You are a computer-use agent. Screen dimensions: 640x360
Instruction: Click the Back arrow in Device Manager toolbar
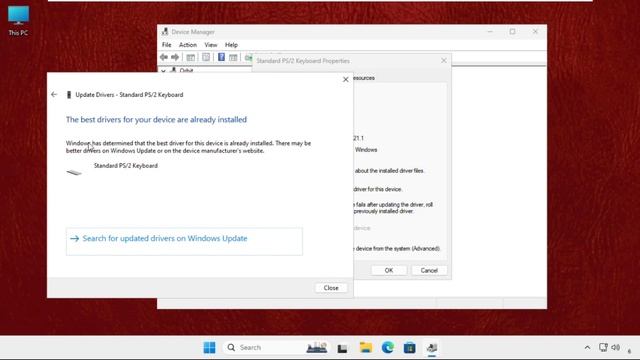(x=164, y=57)
